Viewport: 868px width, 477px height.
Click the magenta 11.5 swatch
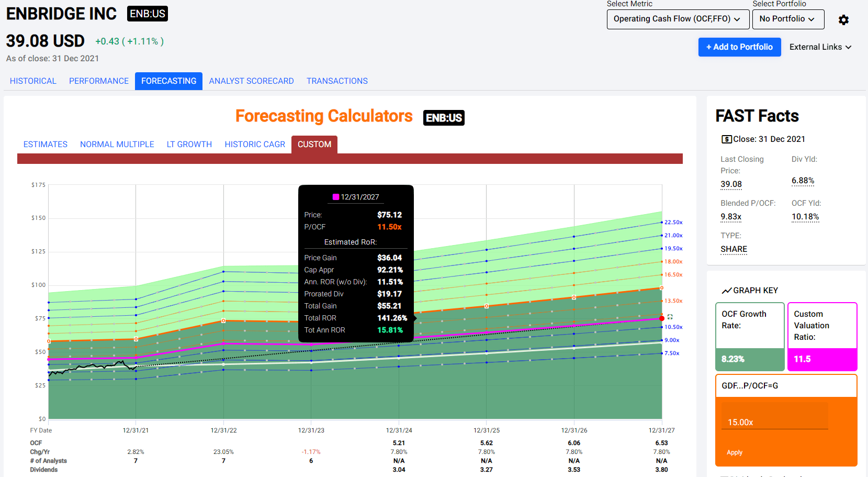(x=822, y=359)
